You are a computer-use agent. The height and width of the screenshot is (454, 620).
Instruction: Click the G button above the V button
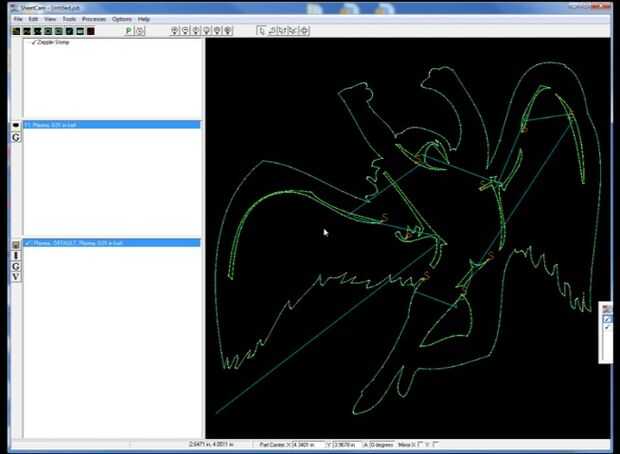tap(16, 266)
